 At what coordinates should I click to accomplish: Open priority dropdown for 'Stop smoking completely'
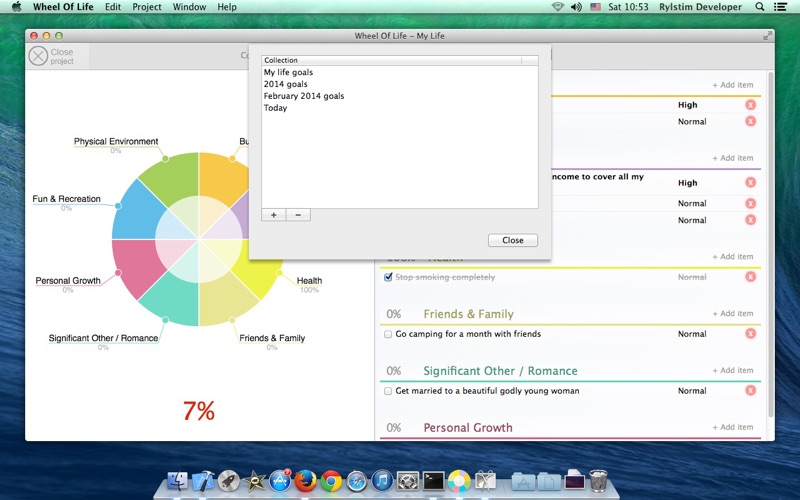[x=692, y=277]
